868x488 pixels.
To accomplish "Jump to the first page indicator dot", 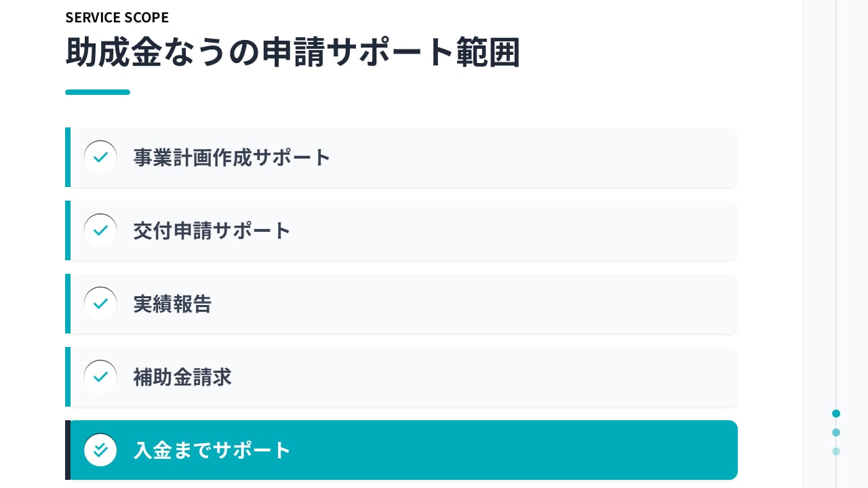I will (x=836, y=413).
